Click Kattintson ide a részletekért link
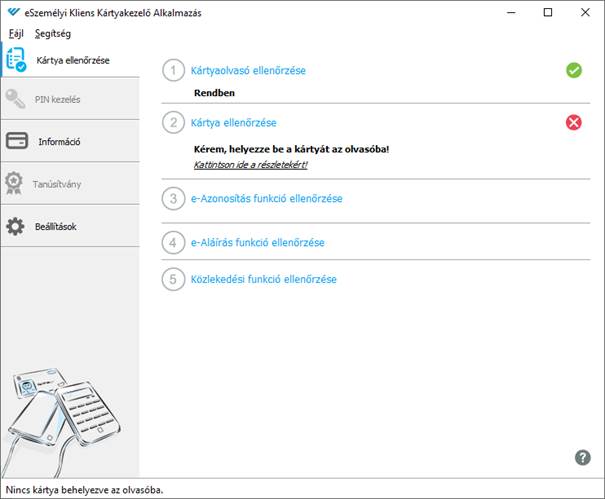This screenshot has height=499, width=605. (x=250, y=165)
